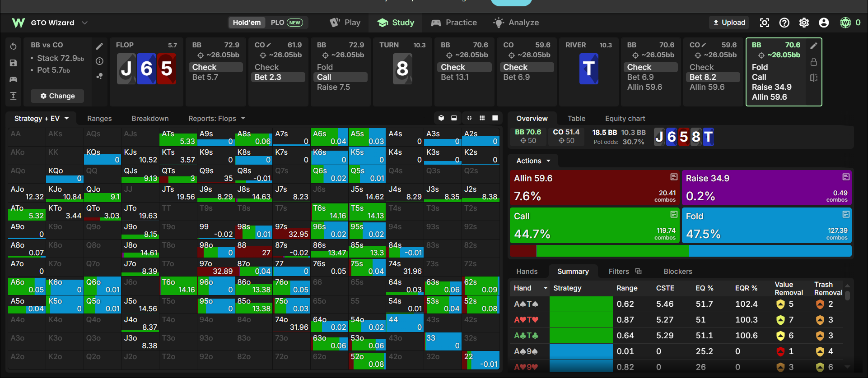
Task: Open the user account profile icon
Action: tap(824, 23)
